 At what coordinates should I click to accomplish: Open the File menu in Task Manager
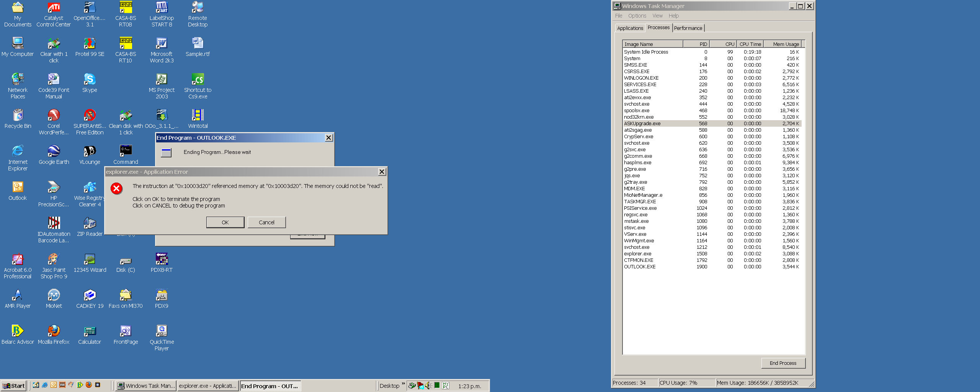(619, 16)
